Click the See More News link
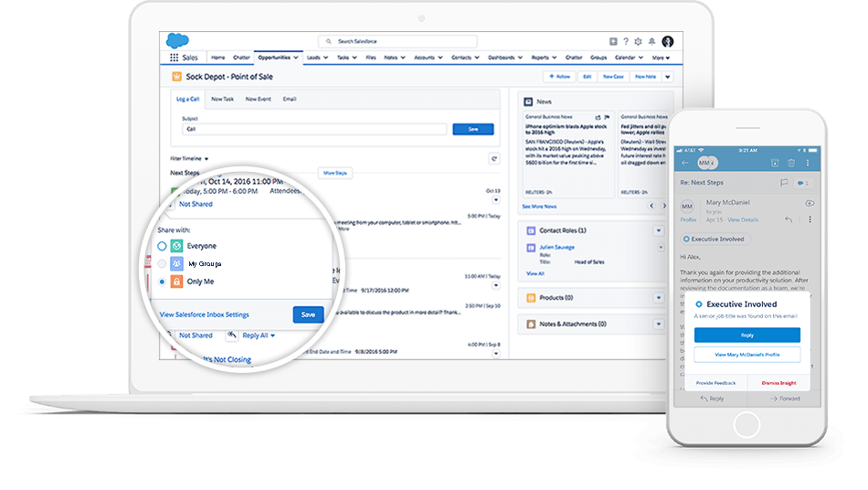 pos(539,207)
